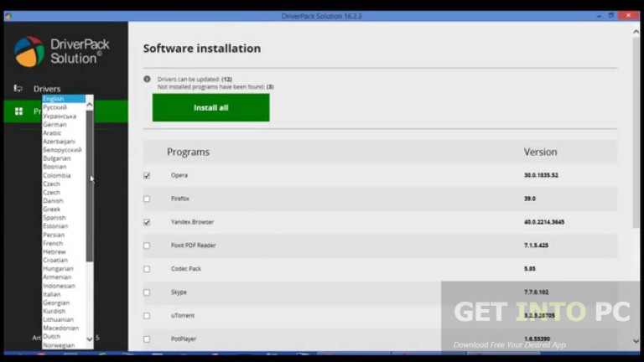Screen dimensions: 644x362
Task: Select English in language list
Action: pyautogui.click(x=64, y=99)
